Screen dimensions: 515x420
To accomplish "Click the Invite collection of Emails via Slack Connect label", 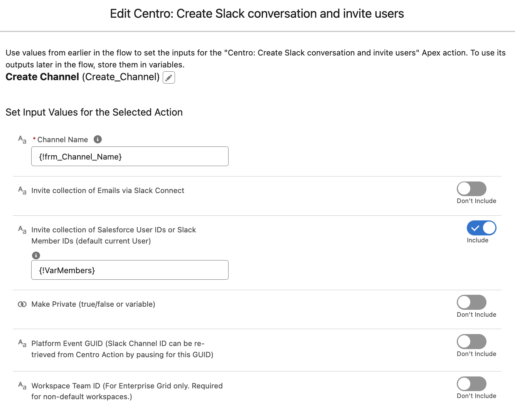I will [108, 190].
